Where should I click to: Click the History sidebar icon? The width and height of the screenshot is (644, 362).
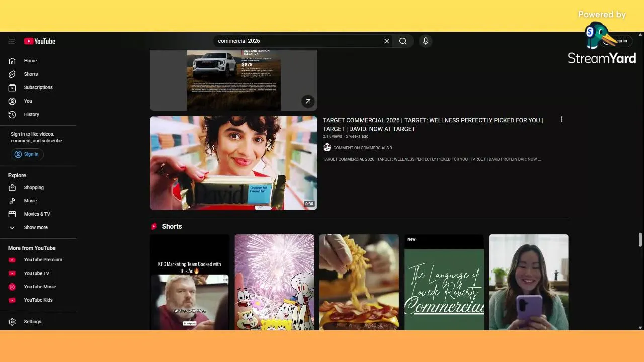[x=12, y=115]
